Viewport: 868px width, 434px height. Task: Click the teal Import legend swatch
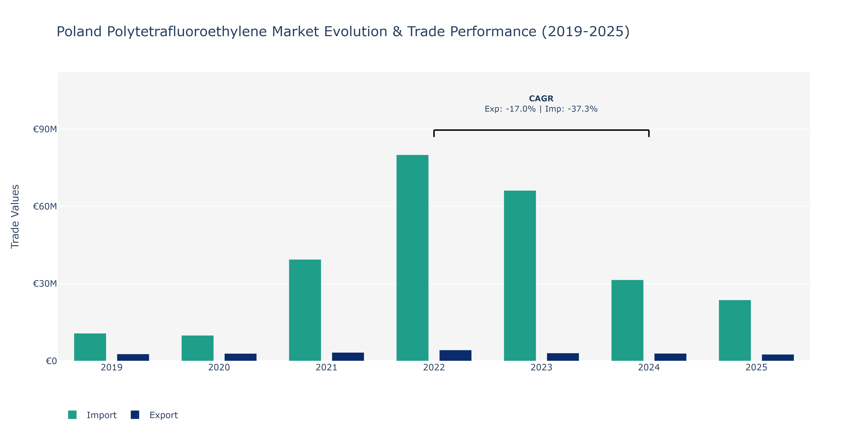[x=72, y=415]
